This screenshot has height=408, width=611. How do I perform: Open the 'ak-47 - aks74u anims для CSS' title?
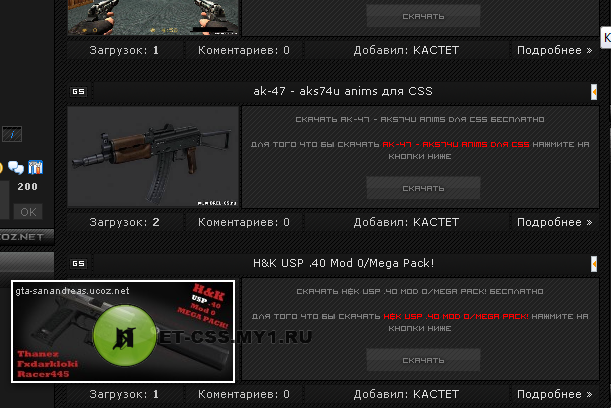click(x=343, y=91)
